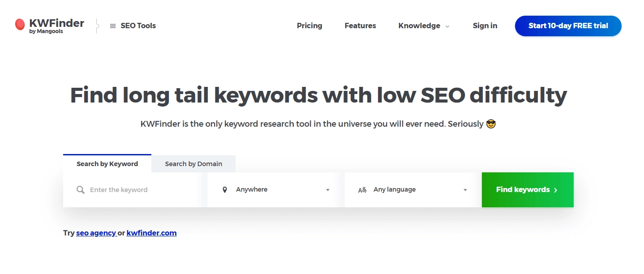The image size is (644, 274).
Task: Click the sunglasses emoji in the subtitle
Action: tap(491, 124)
